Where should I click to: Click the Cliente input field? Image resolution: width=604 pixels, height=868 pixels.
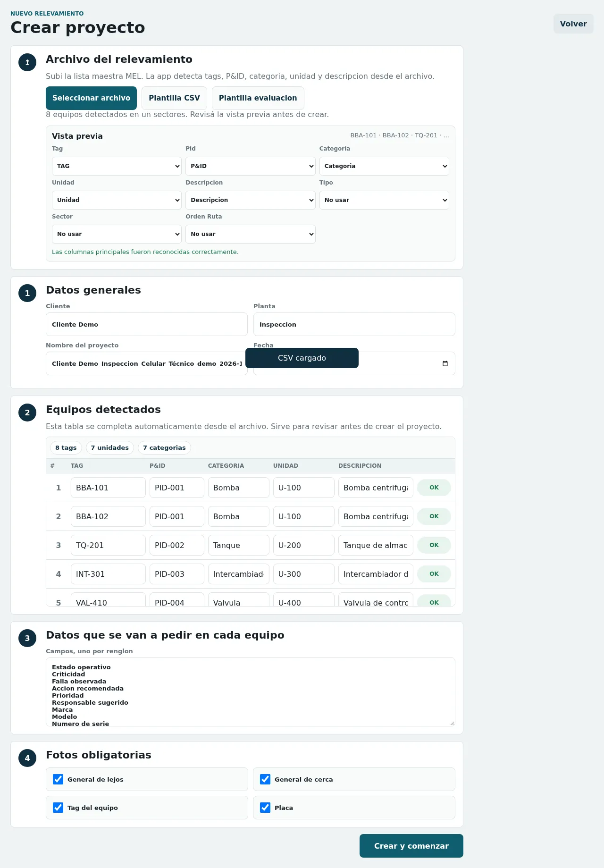point(147,324)
